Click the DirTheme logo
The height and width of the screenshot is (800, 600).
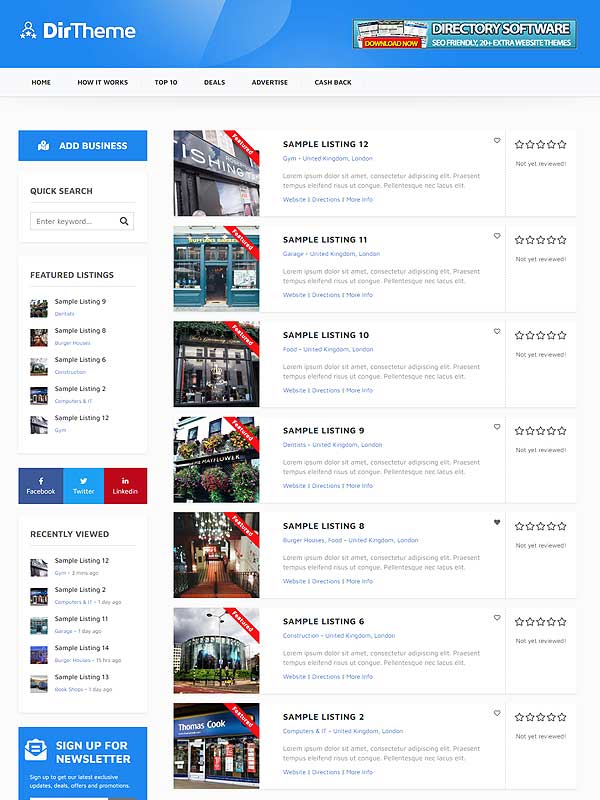[78, 30]
